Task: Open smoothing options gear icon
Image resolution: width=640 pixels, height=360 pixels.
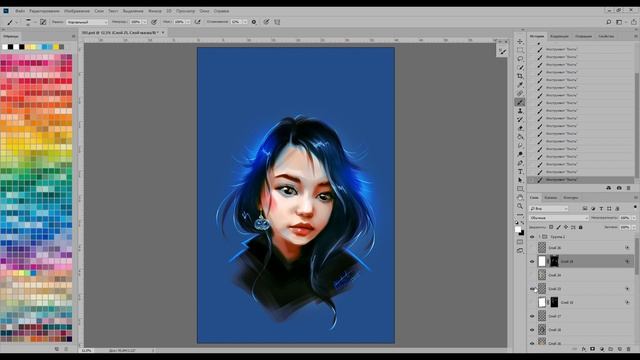Action: [254, 22]
